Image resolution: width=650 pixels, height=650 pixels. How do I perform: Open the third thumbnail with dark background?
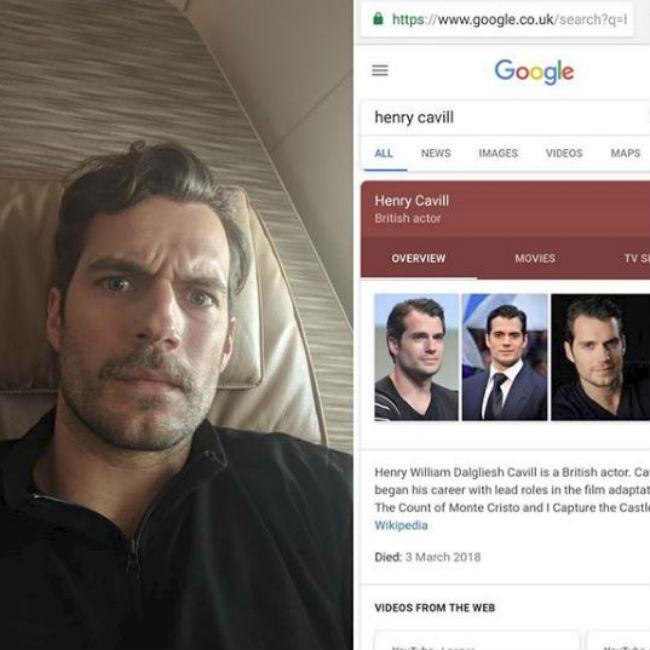[x=600, y=357]
